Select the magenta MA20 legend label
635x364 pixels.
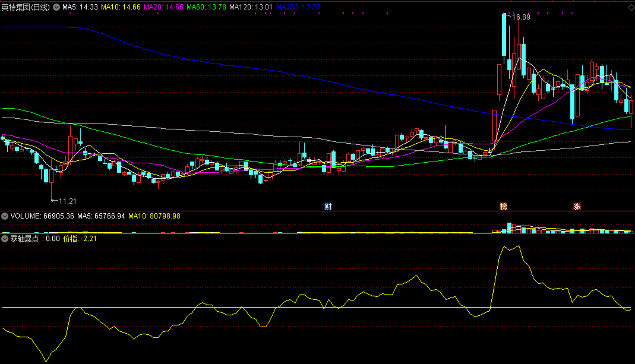click(163, 7)
